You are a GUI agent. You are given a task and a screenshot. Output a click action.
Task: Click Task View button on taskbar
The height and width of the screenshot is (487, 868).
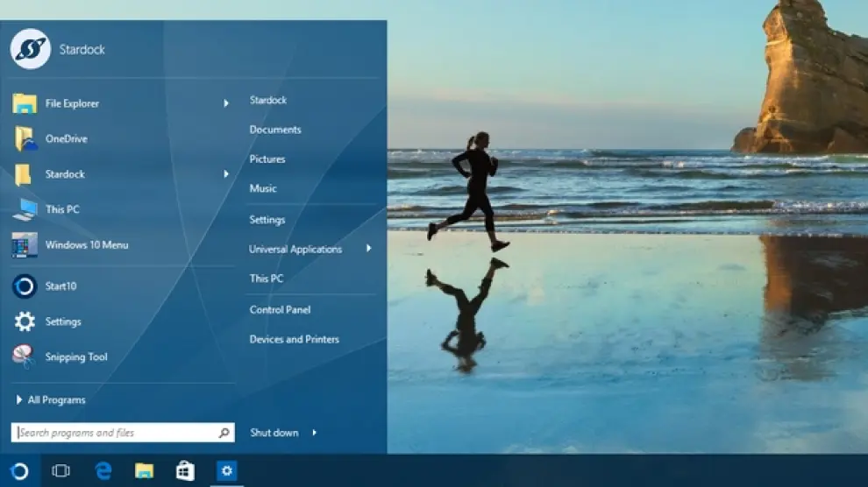[60, 471]
